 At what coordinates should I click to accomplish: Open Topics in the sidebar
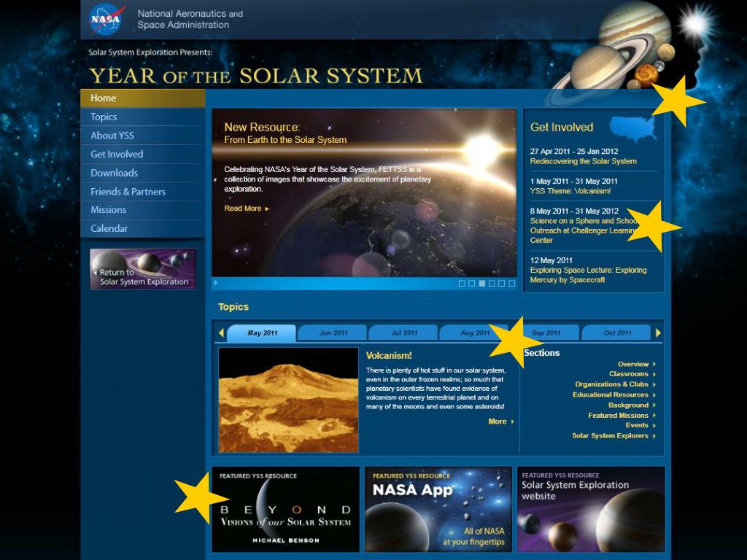143,117
